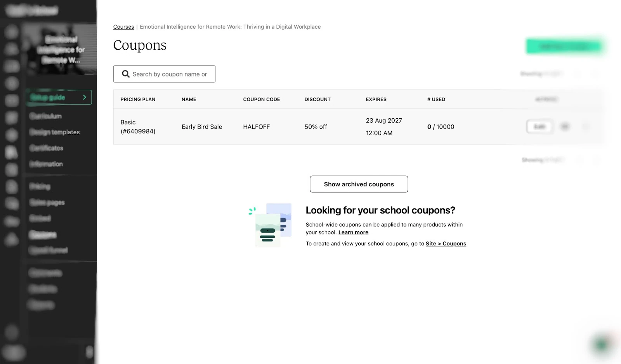Click the # USED column header
Image resolution: width=621 pixels, height=364 pixels.
436,99
